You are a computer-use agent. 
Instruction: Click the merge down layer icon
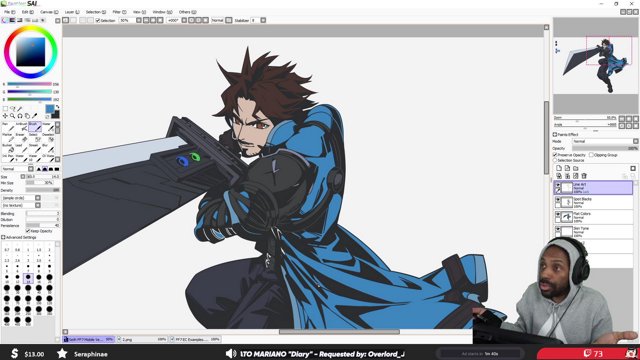(567, 176)
